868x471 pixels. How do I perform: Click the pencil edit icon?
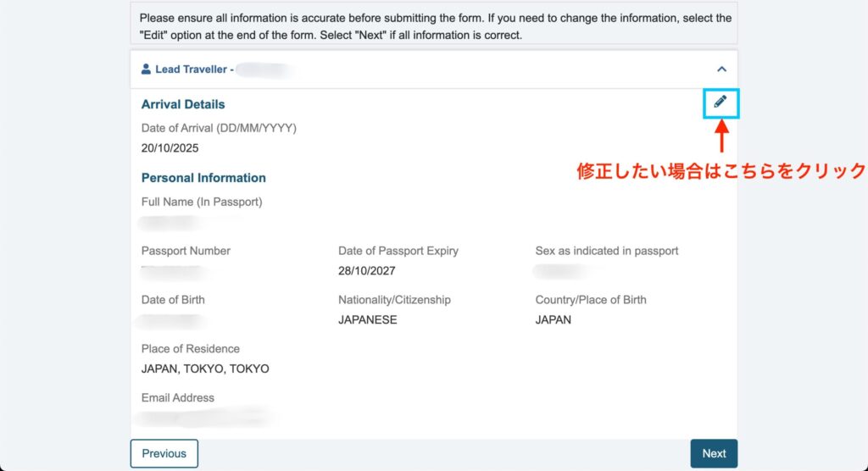[x=721, y=102]
